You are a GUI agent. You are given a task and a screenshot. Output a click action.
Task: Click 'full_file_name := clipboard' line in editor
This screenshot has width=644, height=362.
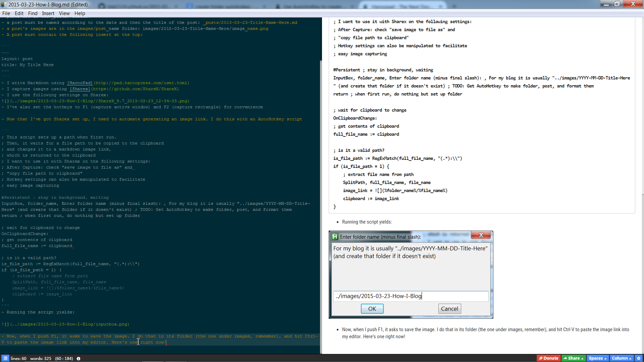[x=37, y=246]
